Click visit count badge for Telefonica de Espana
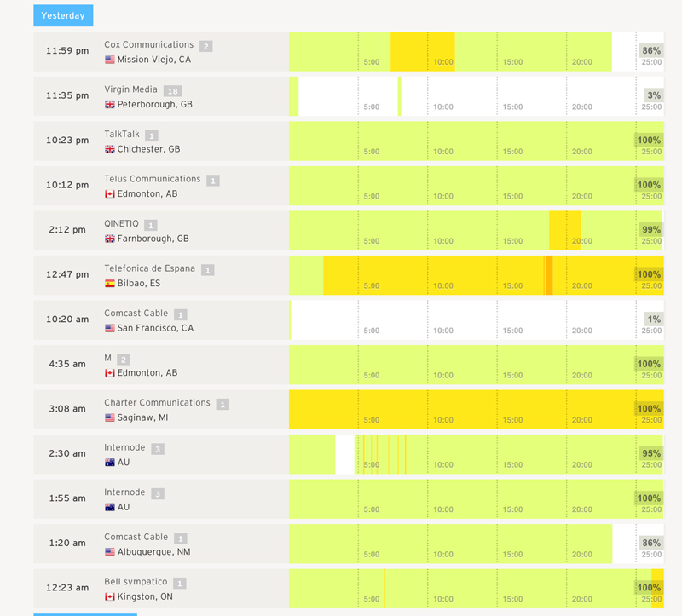The height and width of the screenshot is (616, 682). click(x=207, y=270)
